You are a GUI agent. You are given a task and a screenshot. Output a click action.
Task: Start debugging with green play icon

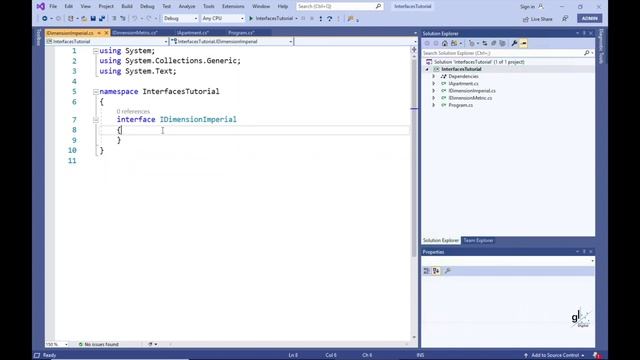click(251, 19)
